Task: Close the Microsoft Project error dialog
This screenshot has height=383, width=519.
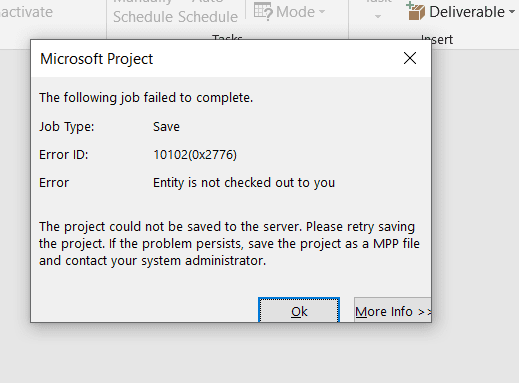Action: pyautogui.click(x=410, y=58)
